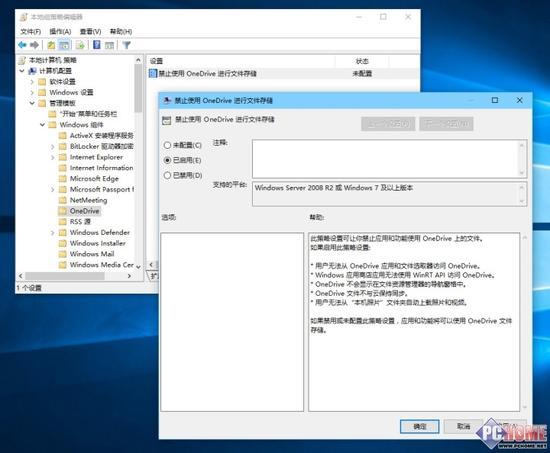Viewport: 550px width, 453px height.
Task: Click the Back arrow in the toolbar
Action: [23, 45]
